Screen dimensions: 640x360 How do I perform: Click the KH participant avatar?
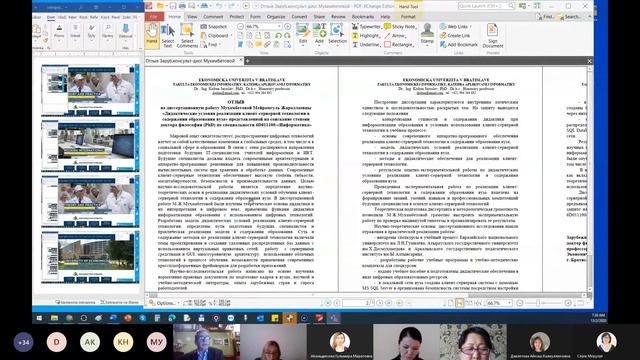123,342
